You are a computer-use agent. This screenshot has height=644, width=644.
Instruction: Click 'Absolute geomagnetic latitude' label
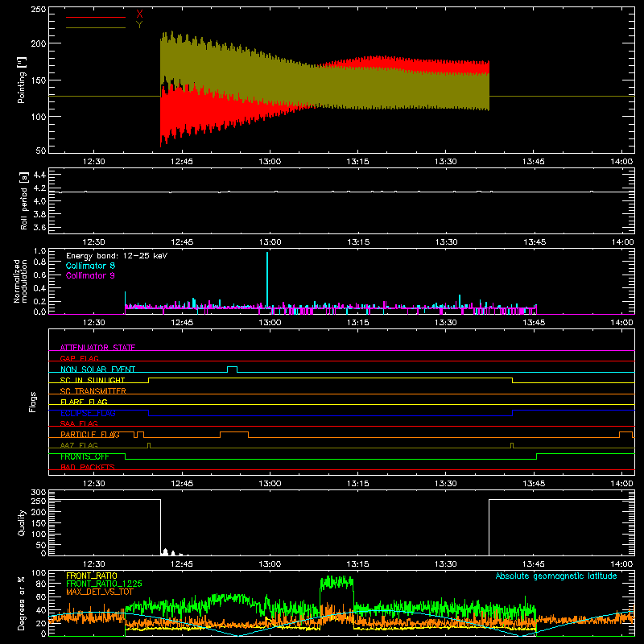pyautogui.click(x=556, y=576)
